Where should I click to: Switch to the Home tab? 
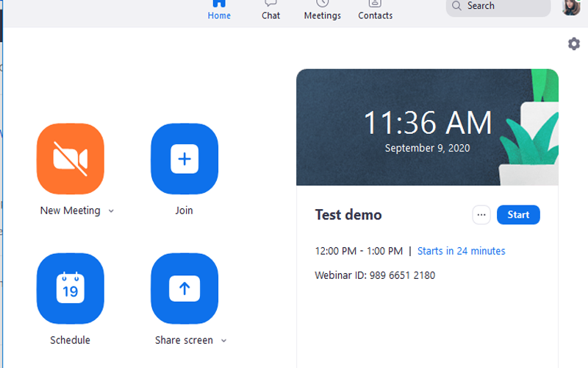[219, 10]
